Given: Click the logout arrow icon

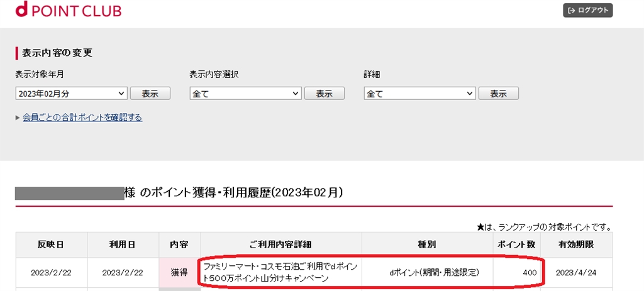Looking at the screenshot, I should coord(571,11).
